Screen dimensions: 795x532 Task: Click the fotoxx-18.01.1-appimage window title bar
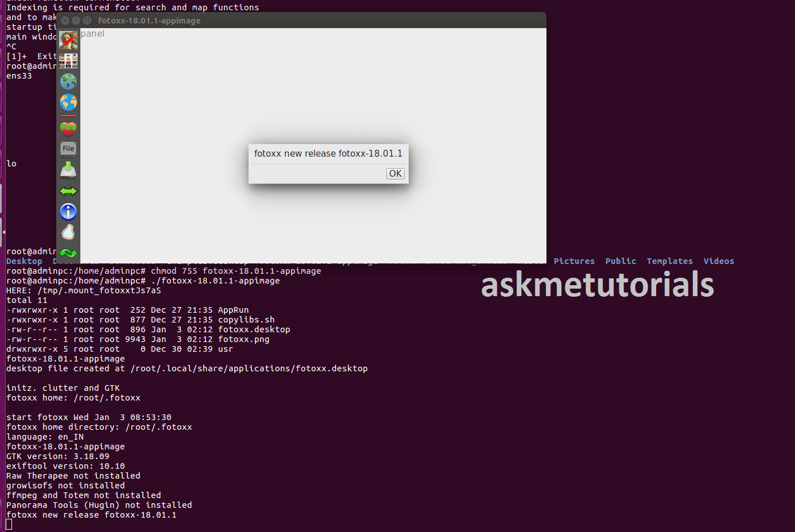click(301, 21)
